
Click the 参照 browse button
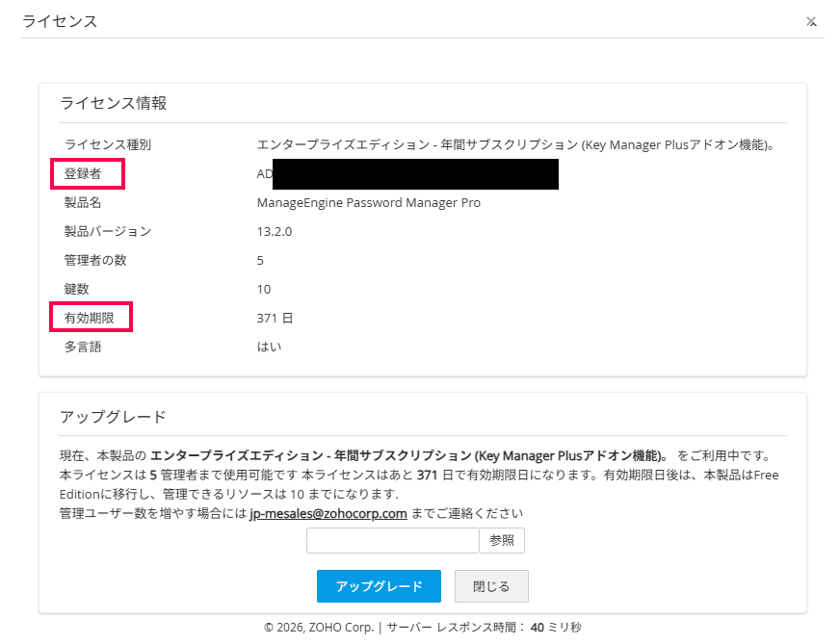pyautogui.click(x=502, y=541)
